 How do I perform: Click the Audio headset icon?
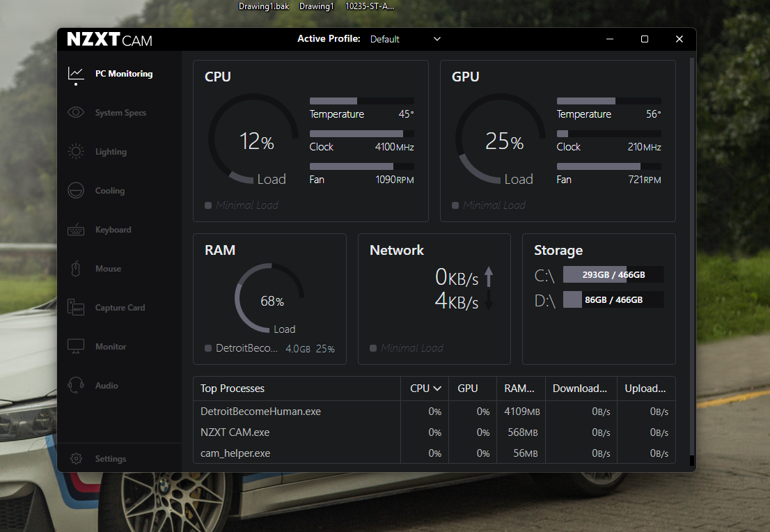click(76, 385)
